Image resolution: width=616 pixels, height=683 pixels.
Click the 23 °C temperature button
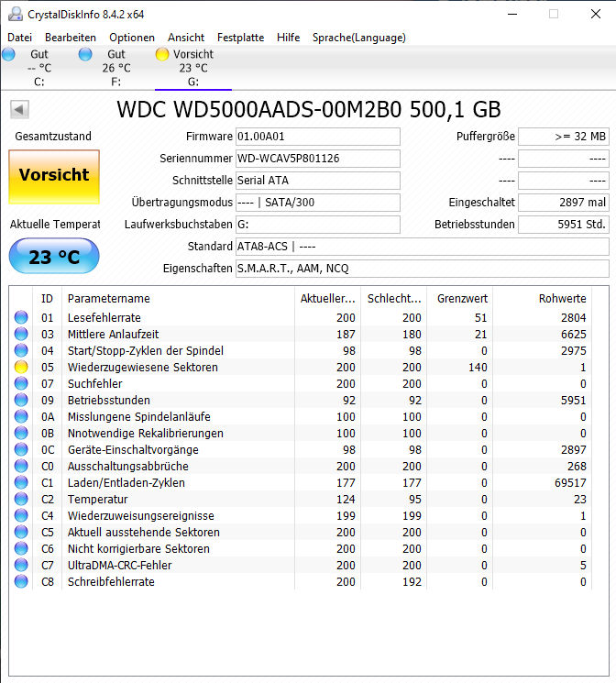[x=54, y=256]
